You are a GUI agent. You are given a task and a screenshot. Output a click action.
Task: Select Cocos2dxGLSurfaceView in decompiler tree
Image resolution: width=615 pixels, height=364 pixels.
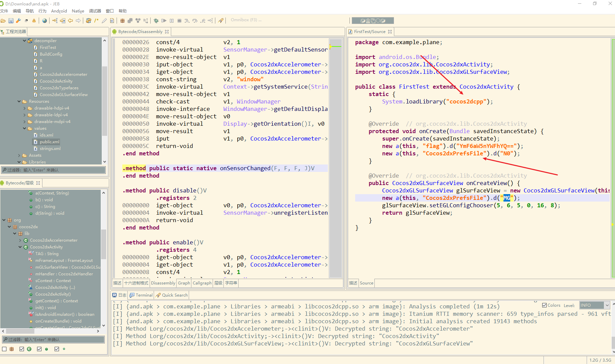tap(61, 95)
